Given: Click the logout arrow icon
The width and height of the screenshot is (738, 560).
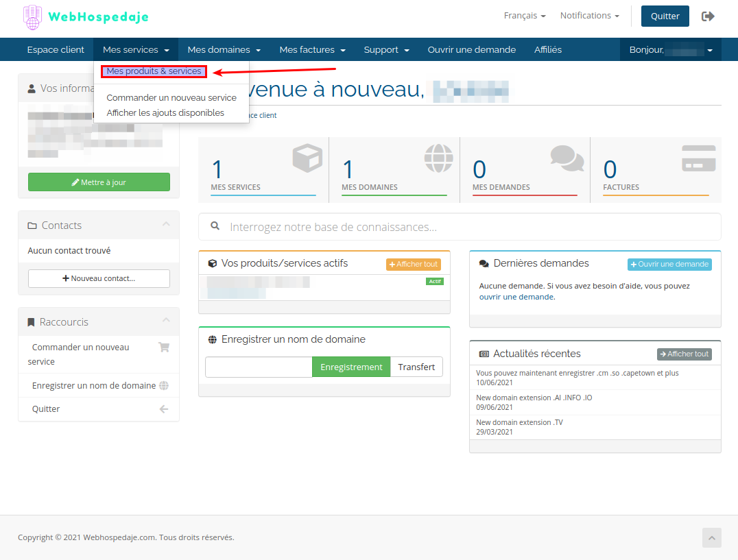Looking at the screenshot, I should tap(708, 16).
